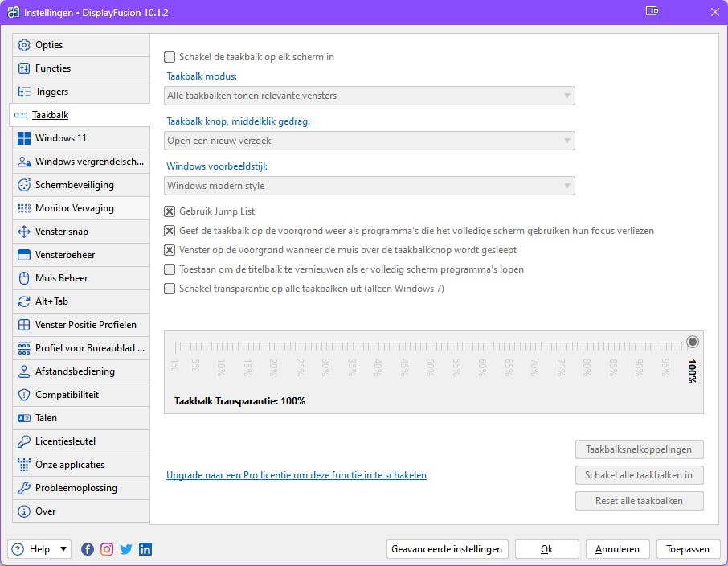Click the 'Taakbalk Transparantie: 100%' label
728x566 pixels.
pos(239,401)
